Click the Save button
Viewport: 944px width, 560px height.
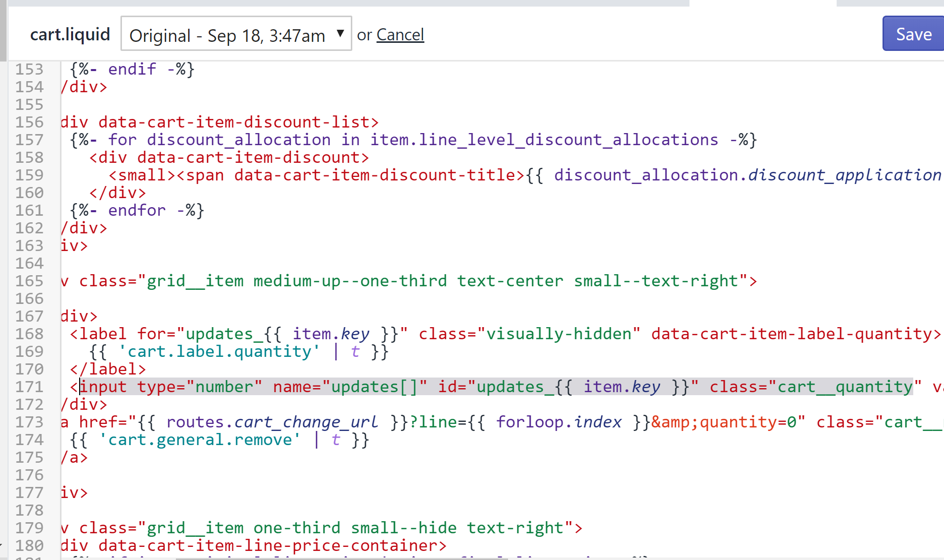[913, 34]
